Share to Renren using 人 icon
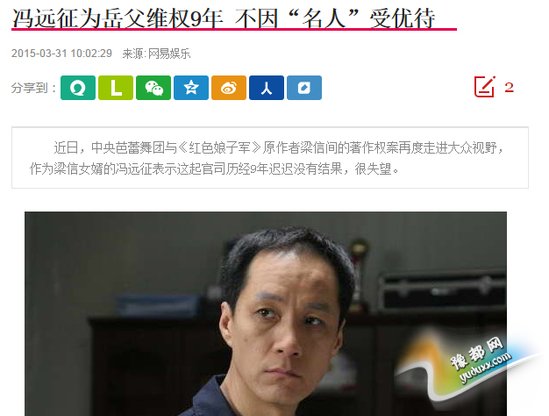This screenshot has width=549, height=416. click(266, 88)
